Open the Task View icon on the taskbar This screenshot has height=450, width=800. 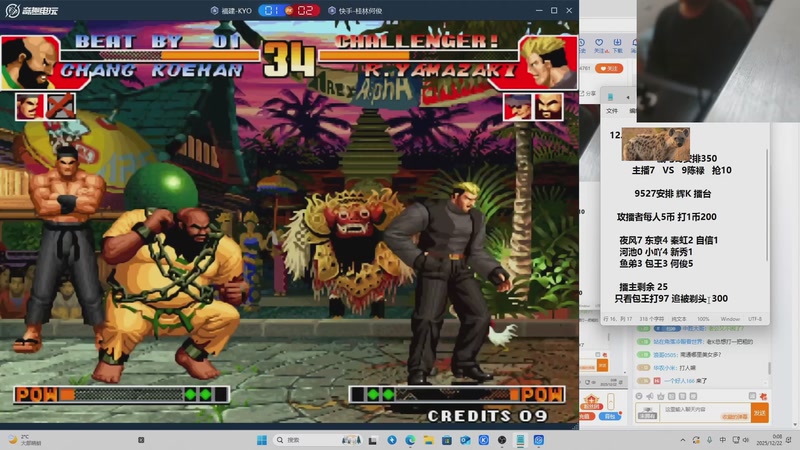[373, 440]
